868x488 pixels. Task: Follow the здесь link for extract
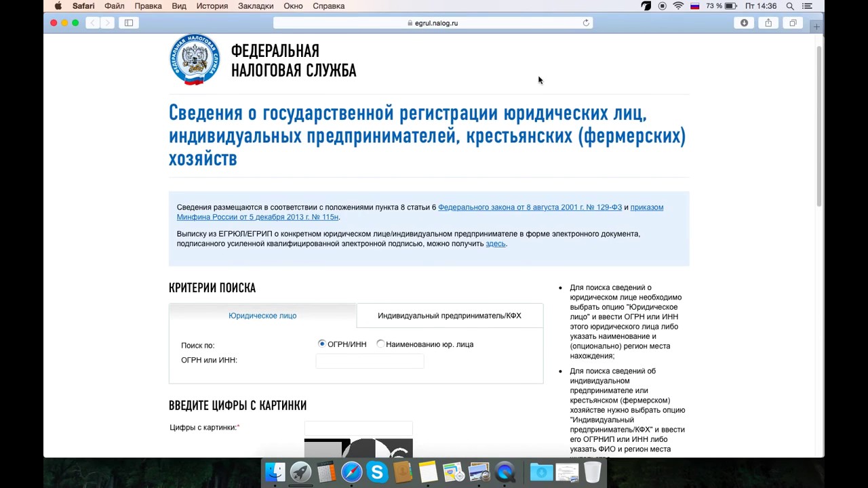click(496, 244)
